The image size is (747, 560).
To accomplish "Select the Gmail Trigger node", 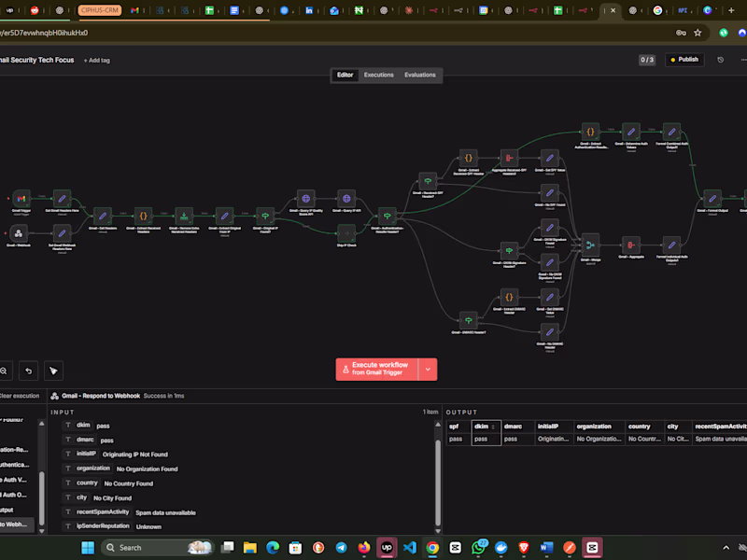I will click(21, 199).
